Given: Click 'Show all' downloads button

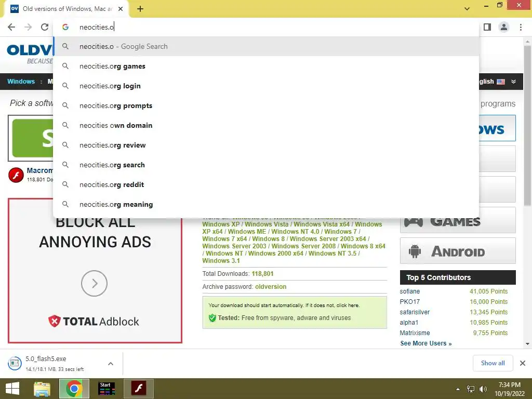Looking at the screenshot, I should pos(493,363).
